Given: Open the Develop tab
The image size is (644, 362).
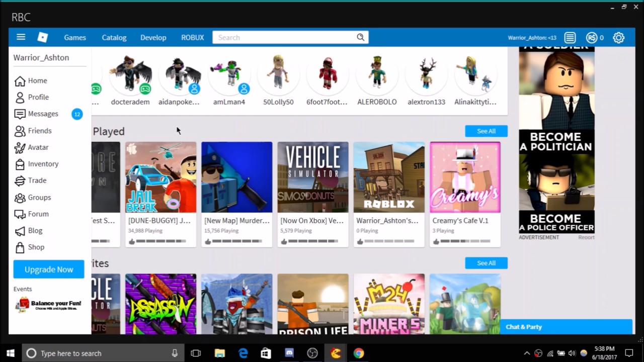Looking at the screenshot, I should (x=153, y=38).
